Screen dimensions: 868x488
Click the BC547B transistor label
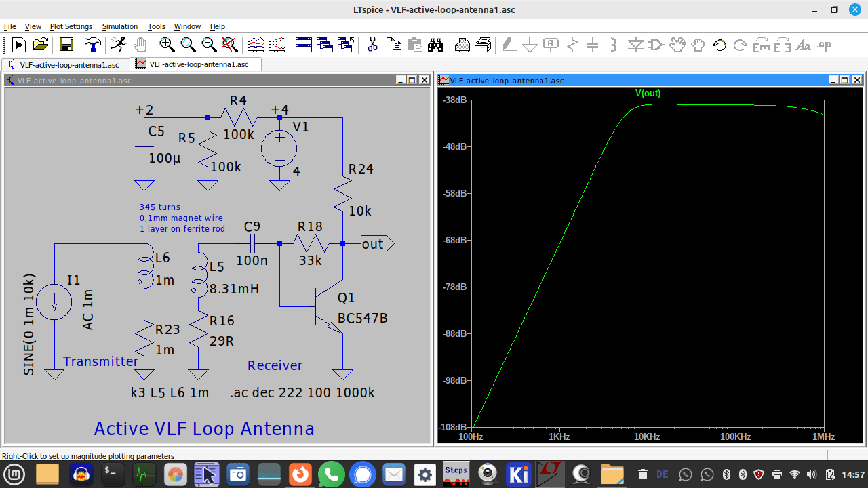pos(363,319)
